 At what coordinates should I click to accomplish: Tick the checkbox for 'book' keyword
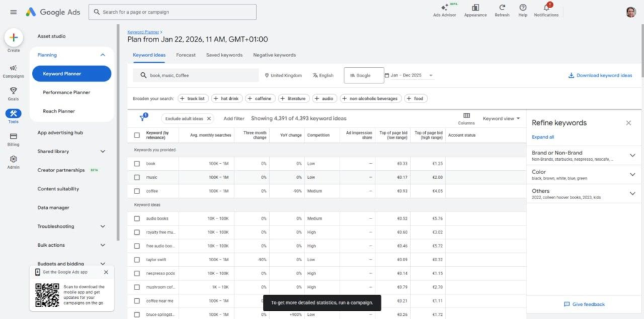[136, 164]
